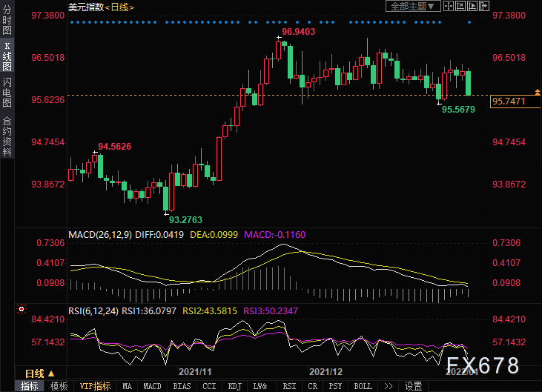Click the RSI2:43.5815 value

(210, 311)
